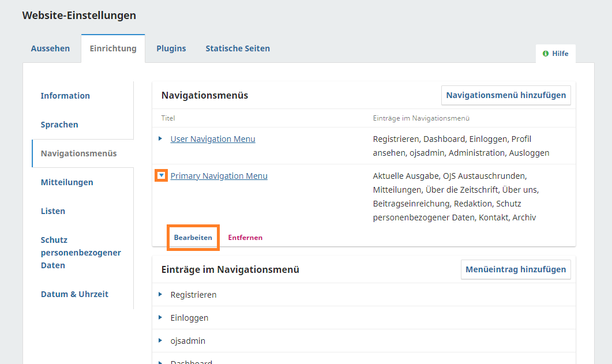Expand the ojsadmin menu entry

pos(160,340)
